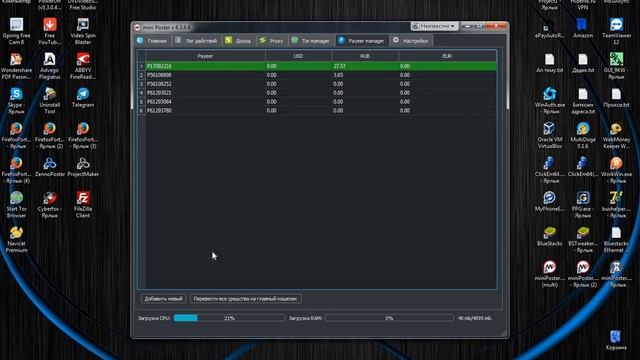
Task: Click the Дедик.txt file icon
Action: click(x=583, y=63)
